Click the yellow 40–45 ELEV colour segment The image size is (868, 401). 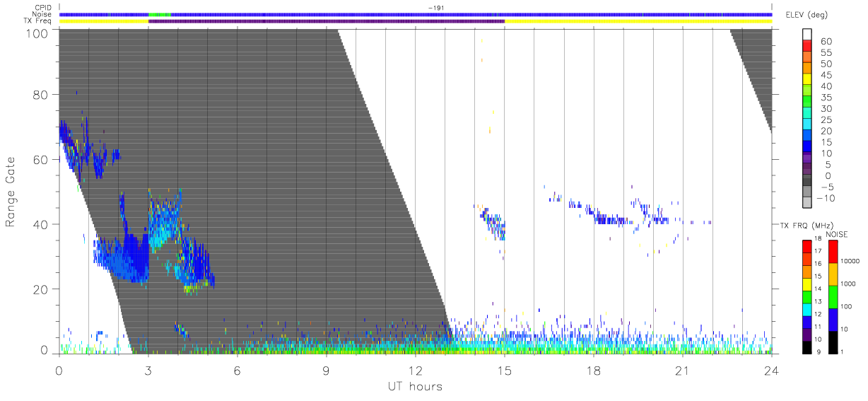coord(807,79)
